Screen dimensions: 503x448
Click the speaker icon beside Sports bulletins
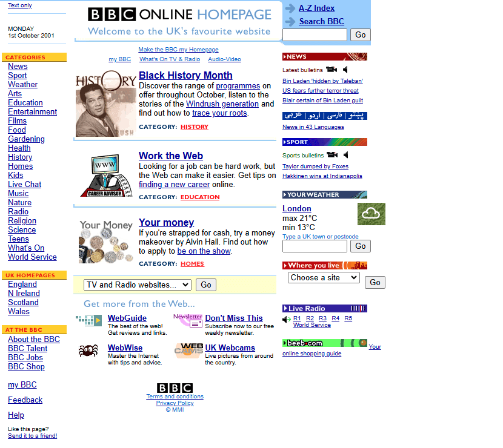pos(346,155)
